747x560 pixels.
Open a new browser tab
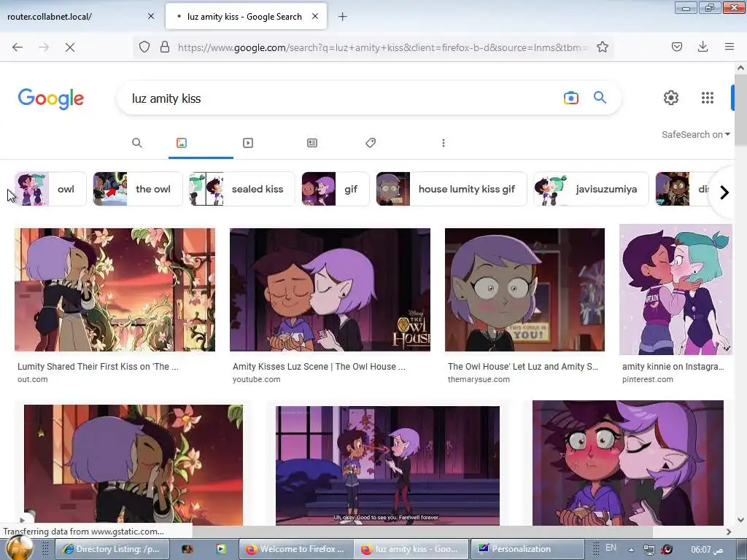pos(343,17)
